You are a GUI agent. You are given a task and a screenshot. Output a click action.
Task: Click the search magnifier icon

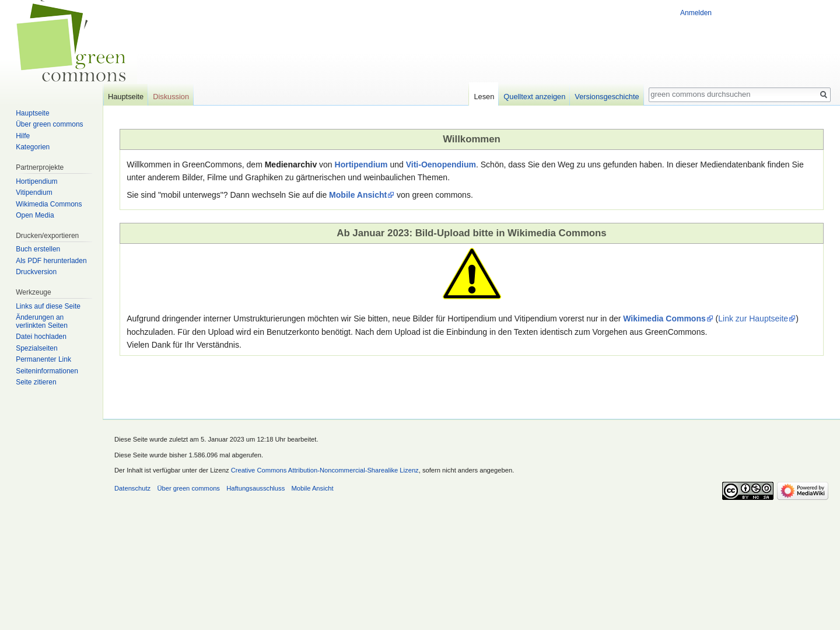click(824, 94)
